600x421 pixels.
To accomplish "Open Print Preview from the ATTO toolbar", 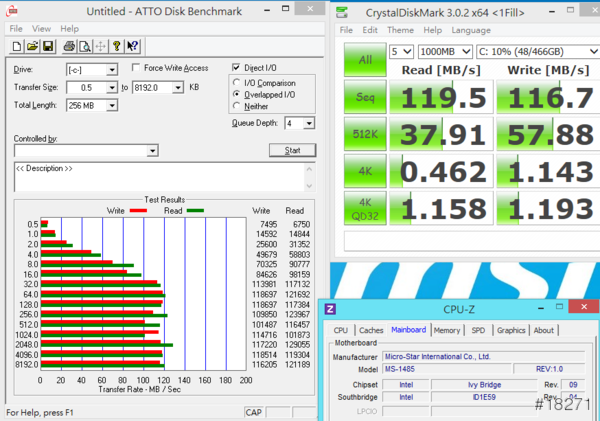I will (84, 46).
